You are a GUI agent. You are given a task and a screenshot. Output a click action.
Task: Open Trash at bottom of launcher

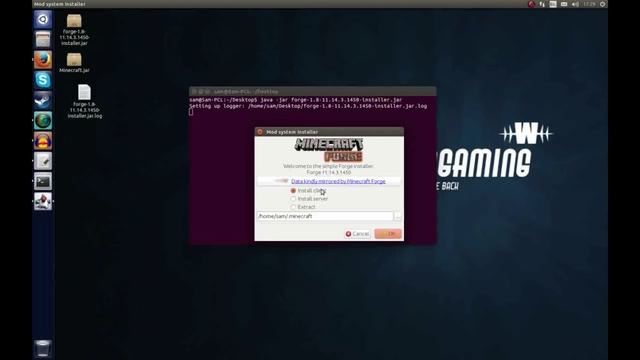(43, 349)
